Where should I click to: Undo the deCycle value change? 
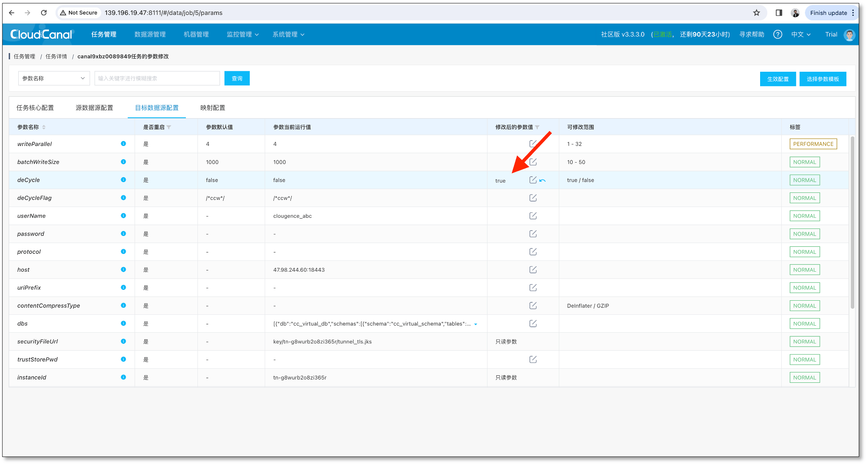point(543,180)
